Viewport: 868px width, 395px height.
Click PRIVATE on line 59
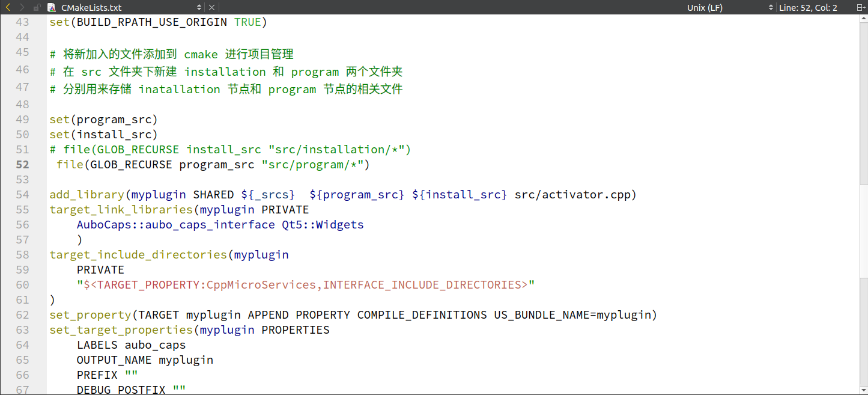[100, 269]
